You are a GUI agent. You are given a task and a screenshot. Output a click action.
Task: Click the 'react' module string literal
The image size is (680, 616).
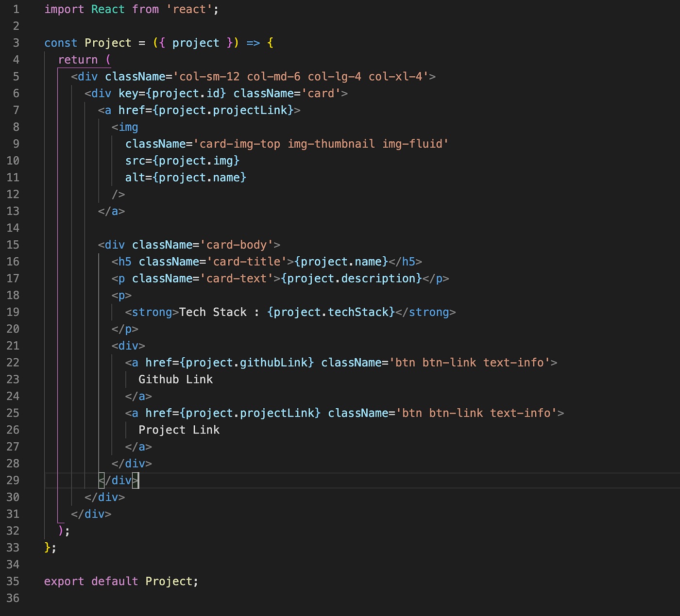(x=189, y=9)
